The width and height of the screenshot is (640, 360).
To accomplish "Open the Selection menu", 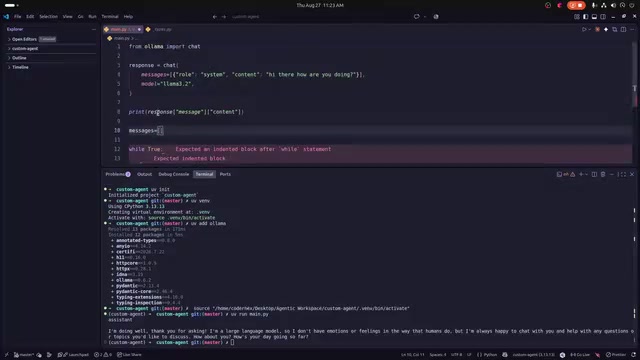I will [x=49, y=17].
